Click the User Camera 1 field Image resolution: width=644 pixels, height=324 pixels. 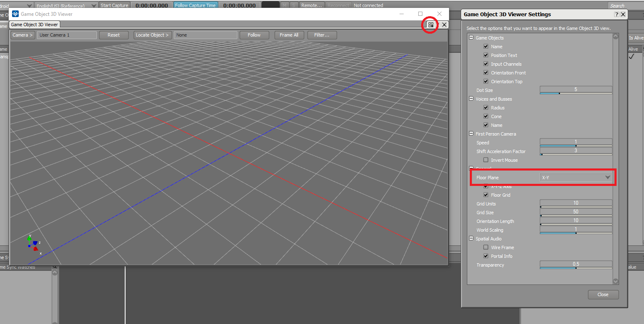coord(67,35)
